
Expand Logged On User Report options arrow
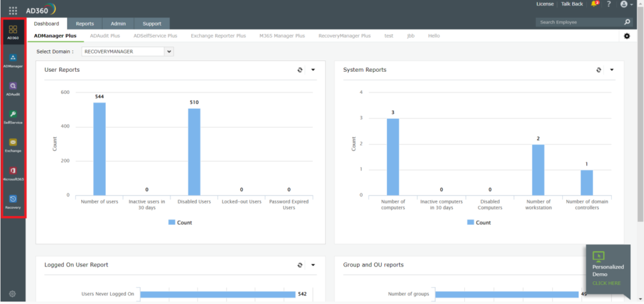[x=313, y=265]
